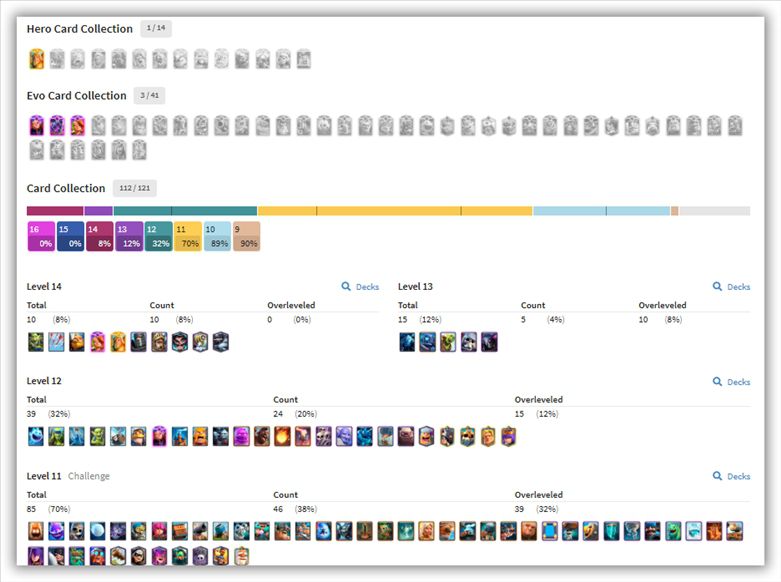The height and width of the screenshot is (582, 781).
Task: Click the teal segment of the collection bar
Action: (185, 211)
